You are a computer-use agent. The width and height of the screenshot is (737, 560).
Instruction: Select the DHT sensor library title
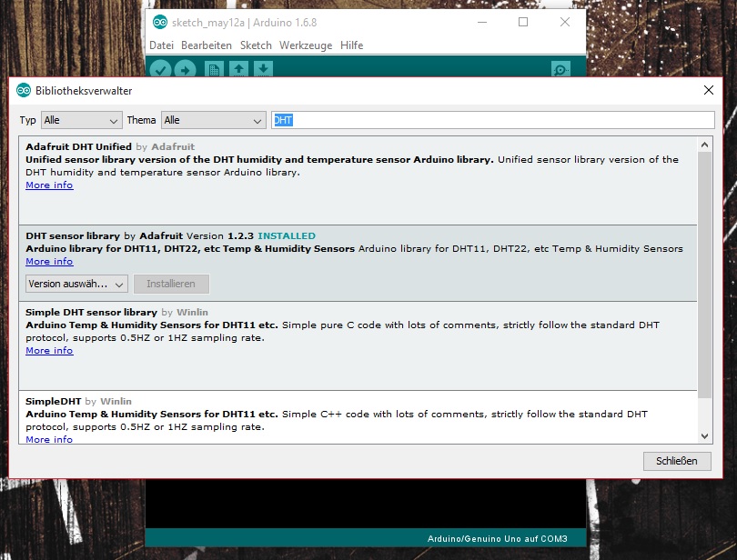click(73, 235)
